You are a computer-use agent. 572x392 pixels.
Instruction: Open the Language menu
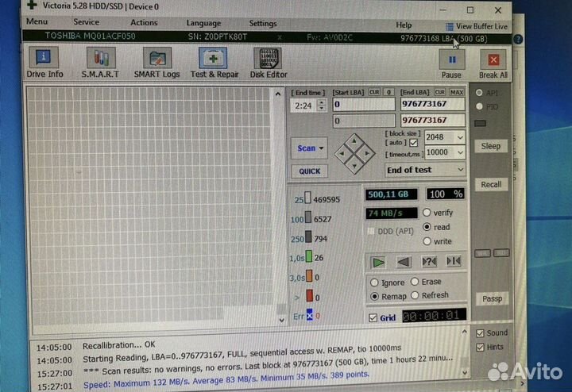click(x=203, y=24)
